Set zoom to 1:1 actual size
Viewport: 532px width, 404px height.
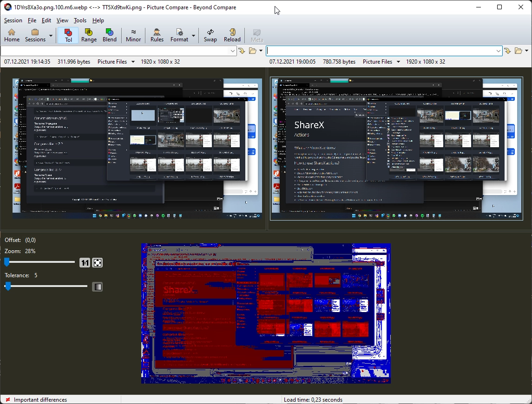pyautogui.click(x=85, y=263)
